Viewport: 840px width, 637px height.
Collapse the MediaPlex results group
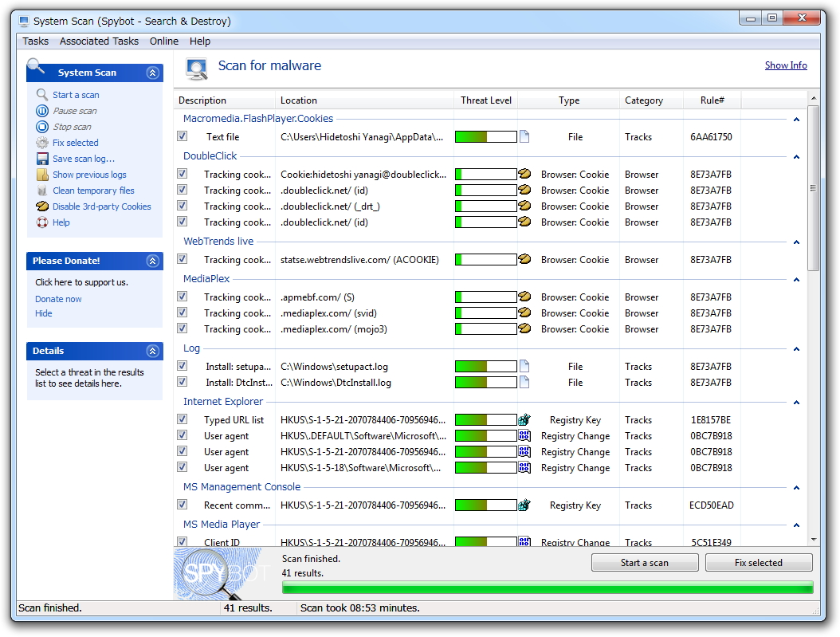[797, 280]
